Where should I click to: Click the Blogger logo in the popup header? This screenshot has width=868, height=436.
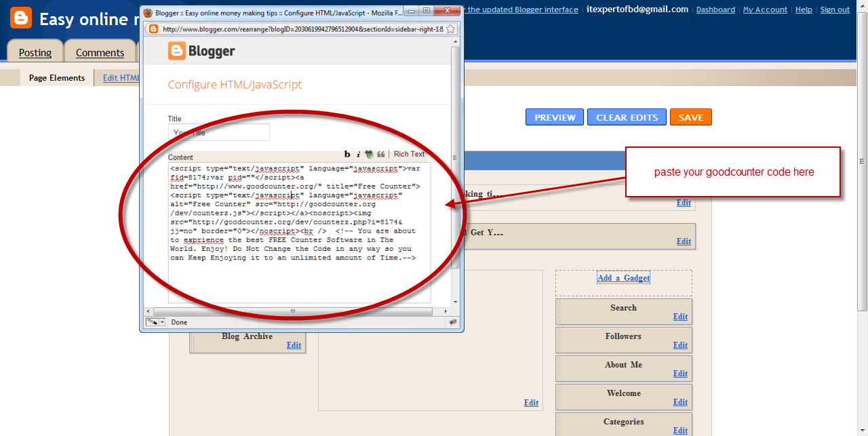[x=201, y=51]
